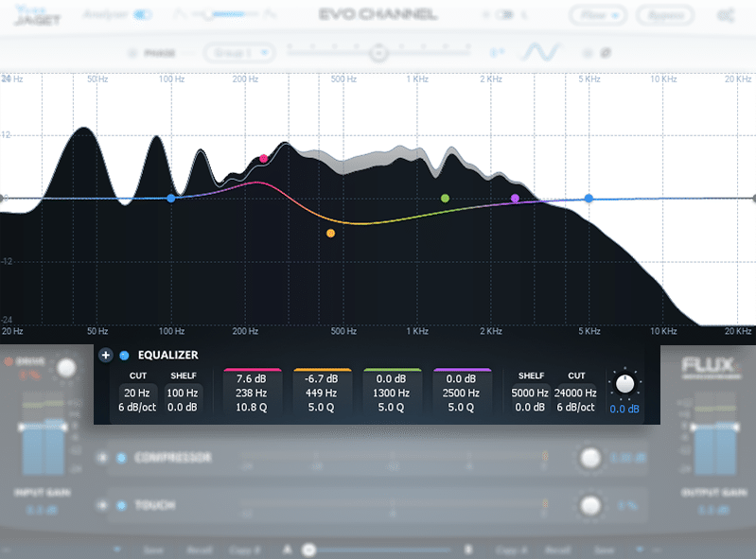Click the 7.6 dB gain of pink band
This screenshot has width=756, height=559.
pyautogui.click(x=251, y=378)
